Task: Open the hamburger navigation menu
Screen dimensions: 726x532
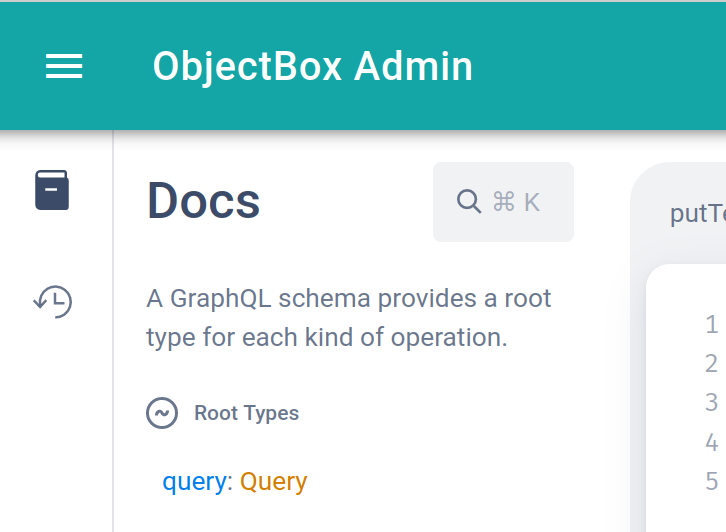Action: [64, 66]
